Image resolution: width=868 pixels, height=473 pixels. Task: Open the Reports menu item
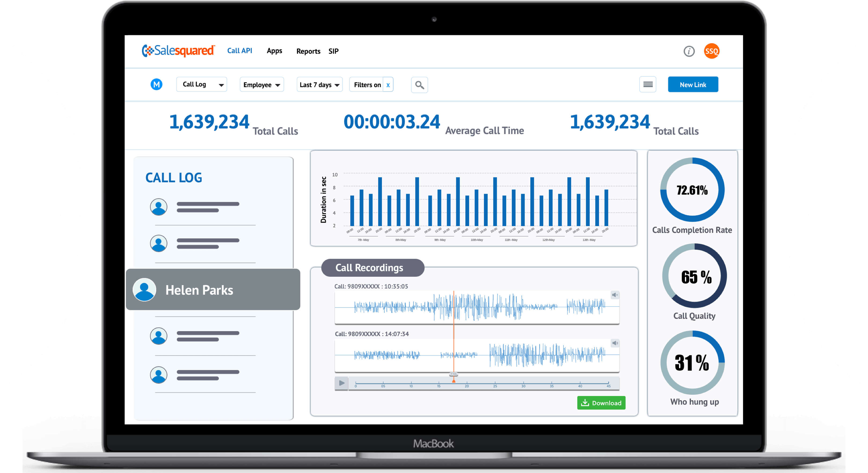[308, 51]
